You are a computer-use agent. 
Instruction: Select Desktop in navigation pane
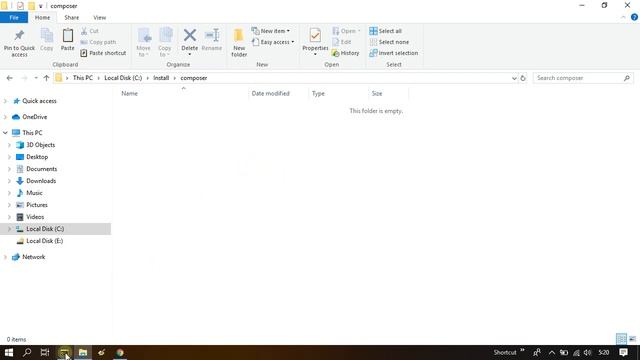[37, 157]
